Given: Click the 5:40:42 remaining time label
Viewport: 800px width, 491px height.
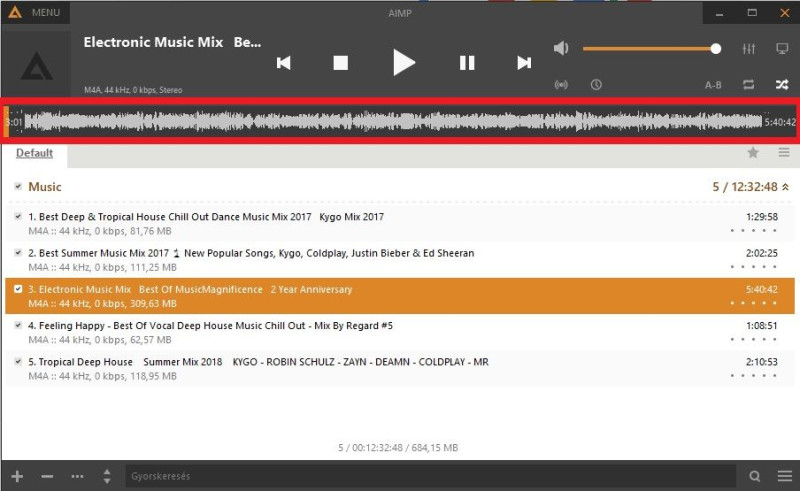Looking at the screenshot, I should (780, 122).
